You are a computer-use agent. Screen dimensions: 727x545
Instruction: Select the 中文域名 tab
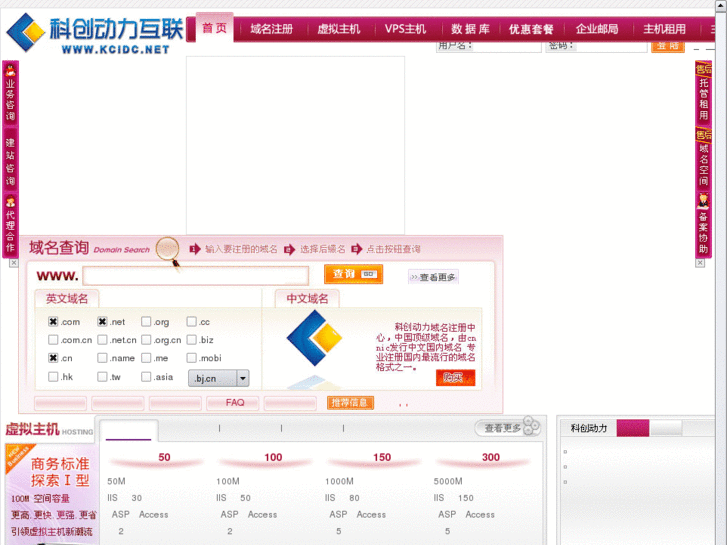(307, 299)
